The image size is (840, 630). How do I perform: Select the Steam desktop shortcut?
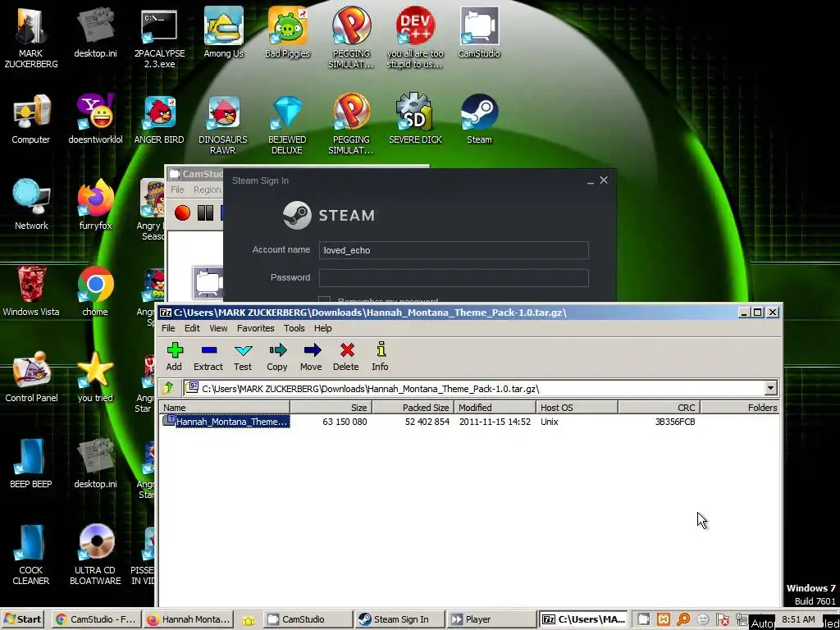479,119
